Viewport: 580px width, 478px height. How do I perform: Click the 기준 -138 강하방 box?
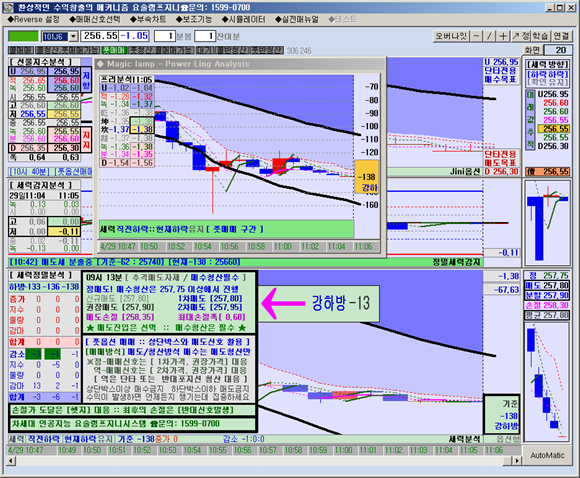(502, 414)
